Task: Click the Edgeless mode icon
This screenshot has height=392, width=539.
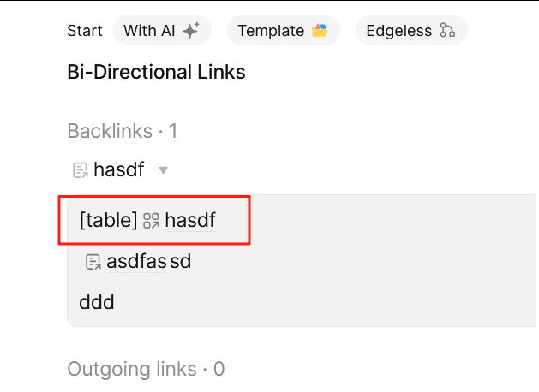Action: (x=446, y=31)
